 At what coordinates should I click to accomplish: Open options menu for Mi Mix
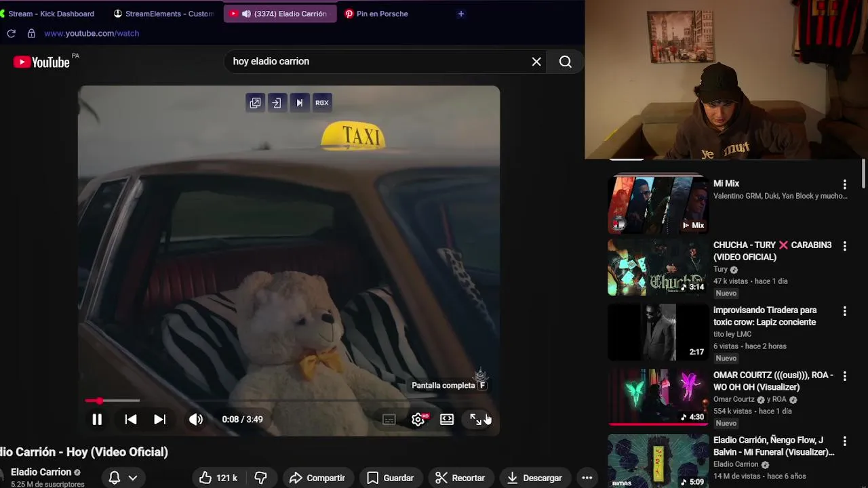coord(844,184)
